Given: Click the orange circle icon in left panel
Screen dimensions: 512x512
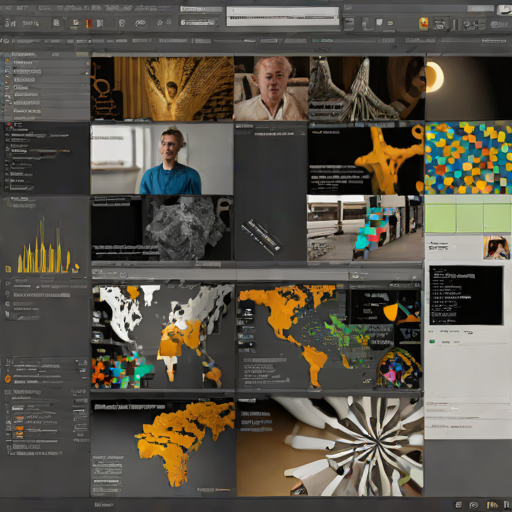Looking at the screenshot, I should pyautogui.click(x=8, y=379).
